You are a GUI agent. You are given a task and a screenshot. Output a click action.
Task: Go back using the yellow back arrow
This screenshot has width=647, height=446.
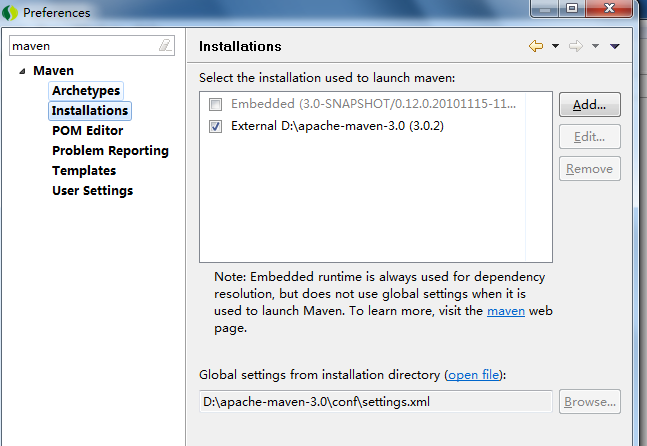pos(536,46)
